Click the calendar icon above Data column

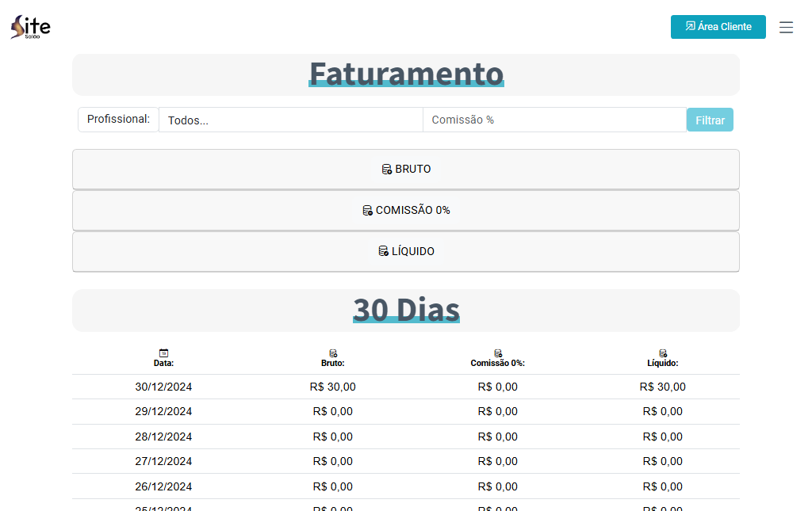pos(163,353)
